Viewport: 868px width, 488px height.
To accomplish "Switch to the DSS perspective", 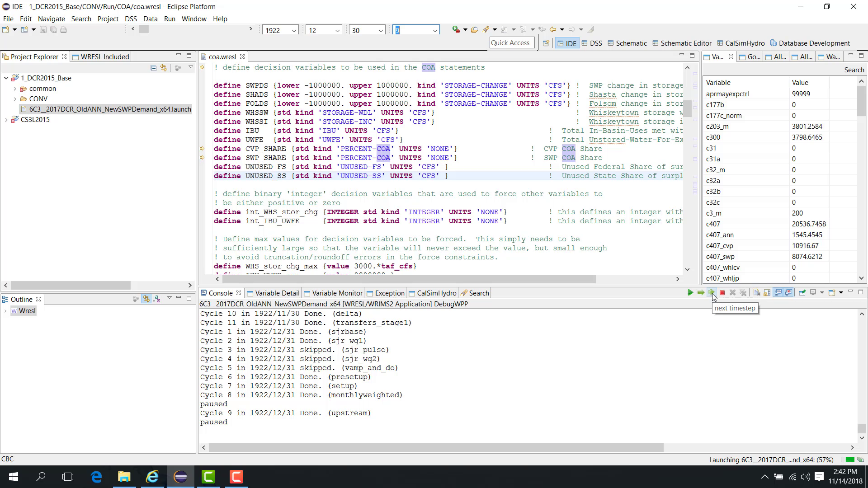I will tap(592, 43).
